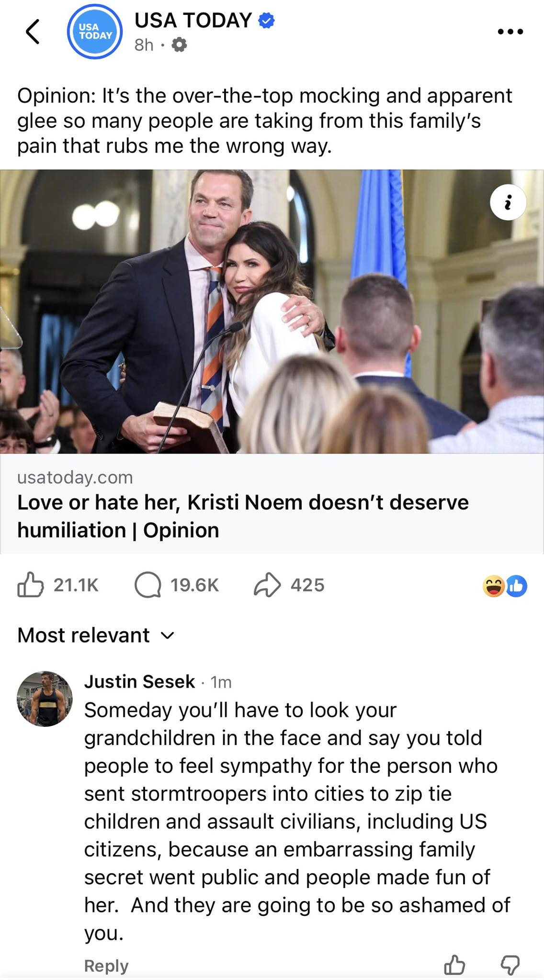The width and height of the screenshot is (544, 980).
Task: Upvote Justin Sesek's comment
Action: 454,965
